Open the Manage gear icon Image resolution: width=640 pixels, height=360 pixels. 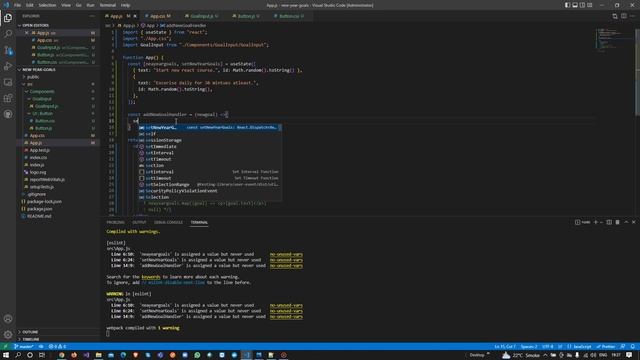[8, 335]
